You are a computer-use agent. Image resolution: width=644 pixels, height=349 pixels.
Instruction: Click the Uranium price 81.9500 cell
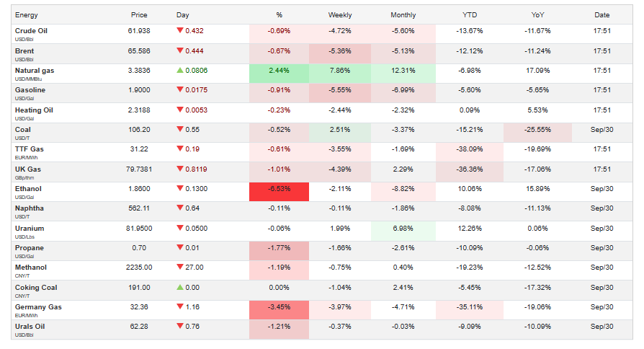(138, 229)
